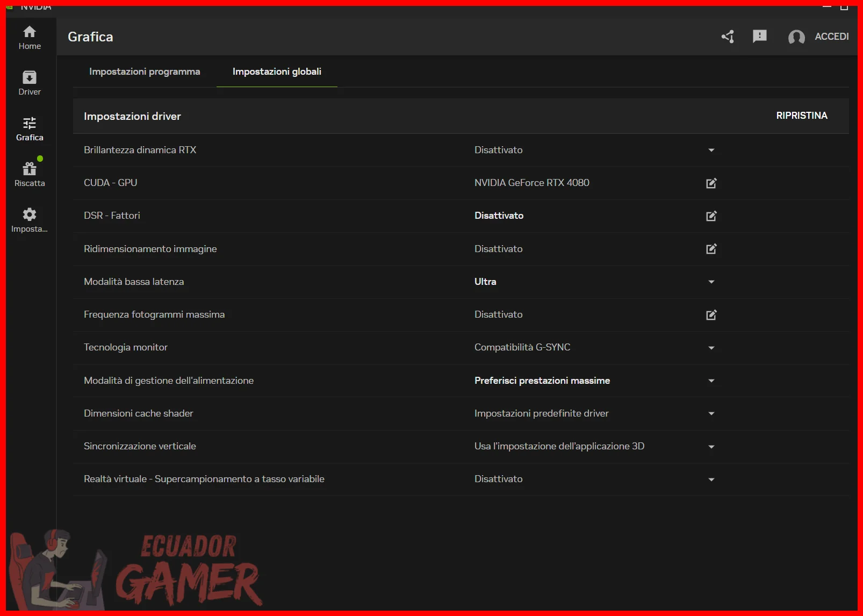863x616 pixels.
Task: Open the Driver section in sidebar
Action: (30, 83)
